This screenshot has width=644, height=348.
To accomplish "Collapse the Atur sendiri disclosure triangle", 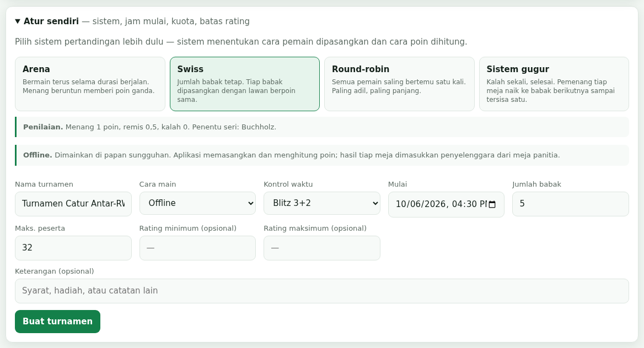I will [18, 21].
